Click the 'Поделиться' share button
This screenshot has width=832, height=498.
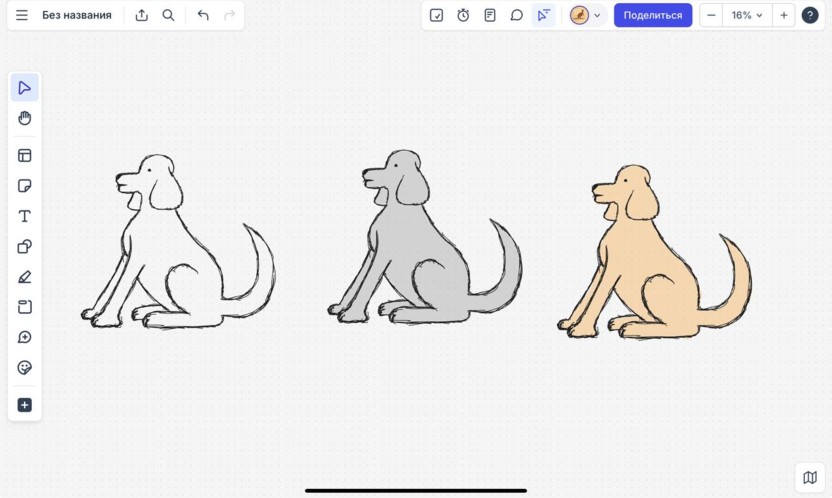(x=653, y=15)
